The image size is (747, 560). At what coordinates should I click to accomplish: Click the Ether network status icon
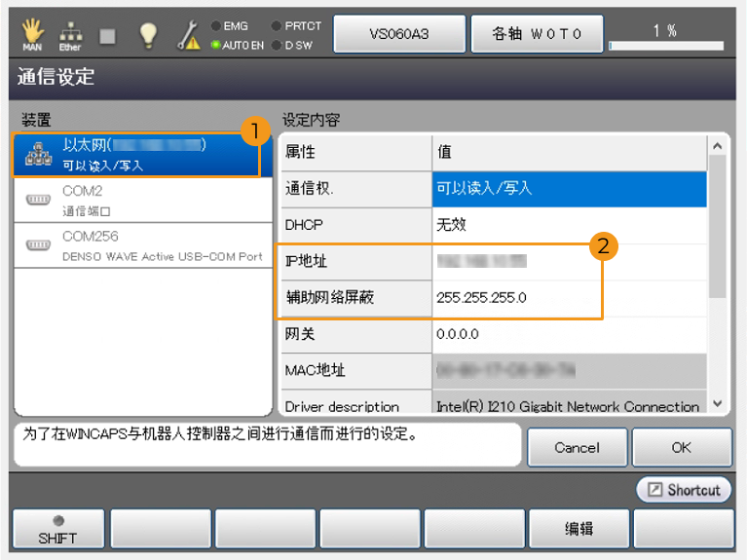pos(70,36)
